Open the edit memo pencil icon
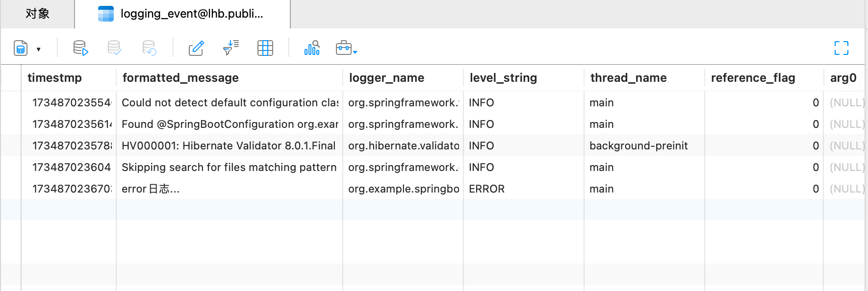The width and height of the screenshot is (868, 291). point(196,48)
